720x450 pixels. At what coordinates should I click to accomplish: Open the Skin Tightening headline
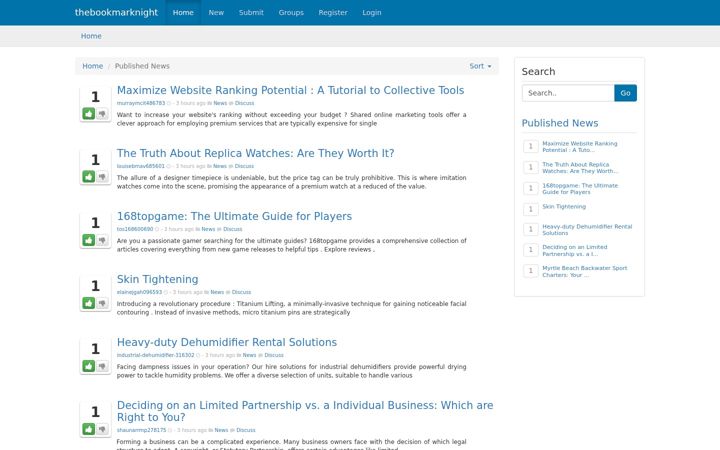tap(158, 279)
